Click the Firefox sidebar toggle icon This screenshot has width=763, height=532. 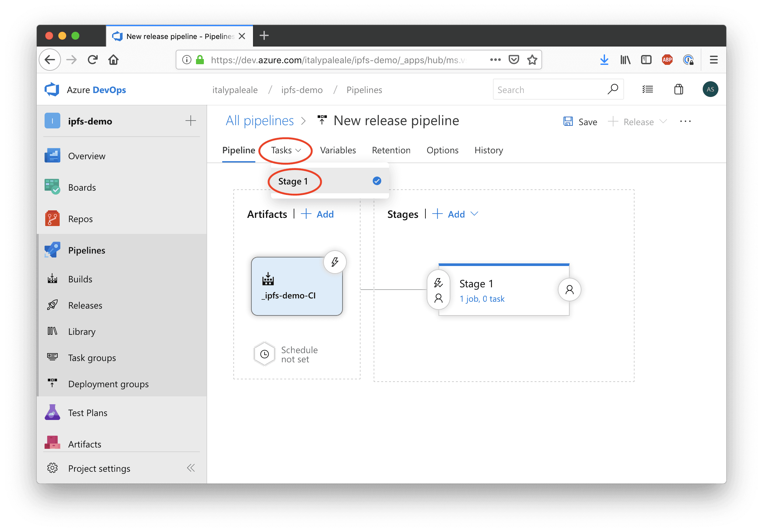tap(646, 60)
